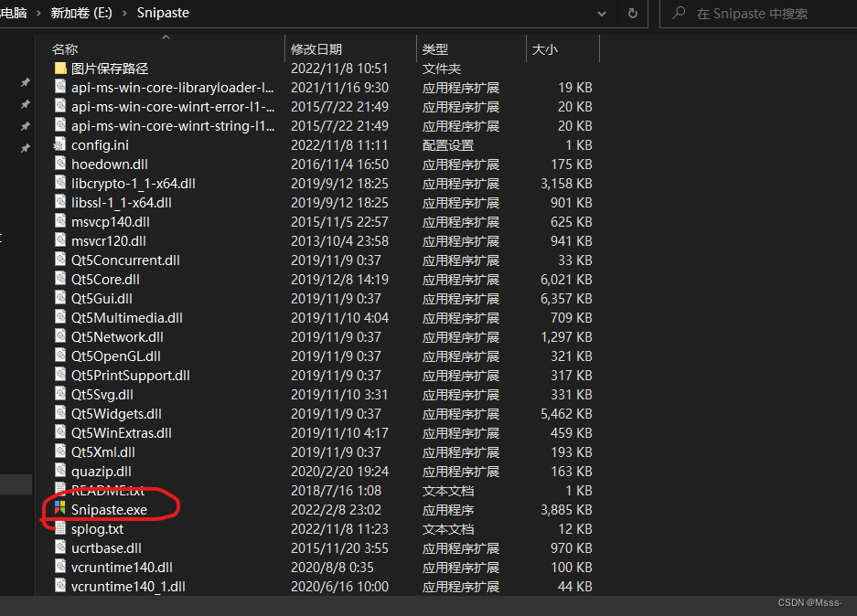
Task: Sort by the 名称 column header
Action: pyautogui.click(x=65, y=49)
